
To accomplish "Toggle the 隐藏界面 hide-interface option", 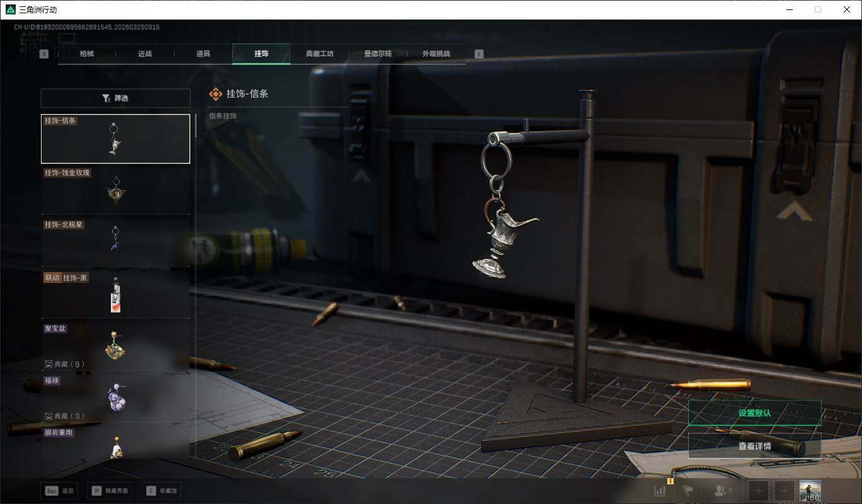I will [110, 491].
